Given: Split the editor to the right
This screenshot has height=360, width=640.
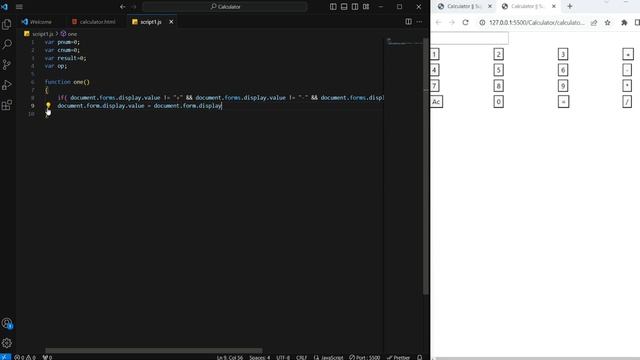Looking at the screenshot, I should [408, 22].
